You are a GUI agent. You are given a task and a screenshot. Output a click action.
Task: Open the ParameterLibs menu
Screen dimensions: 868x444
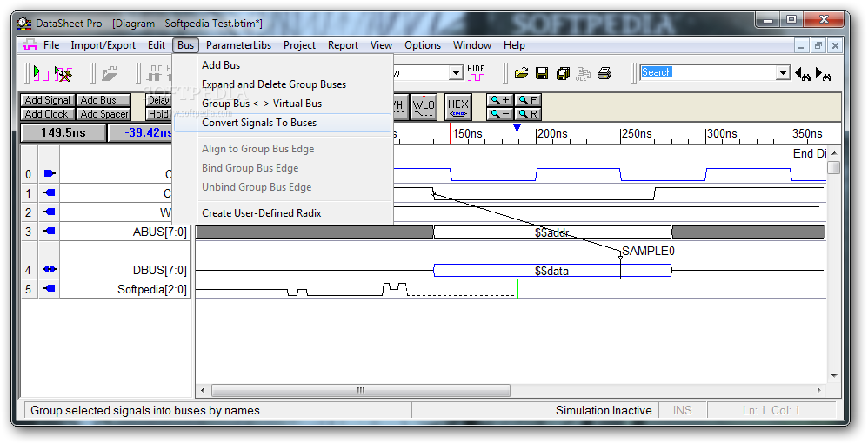pyautogui.click(x=238, y=45)
